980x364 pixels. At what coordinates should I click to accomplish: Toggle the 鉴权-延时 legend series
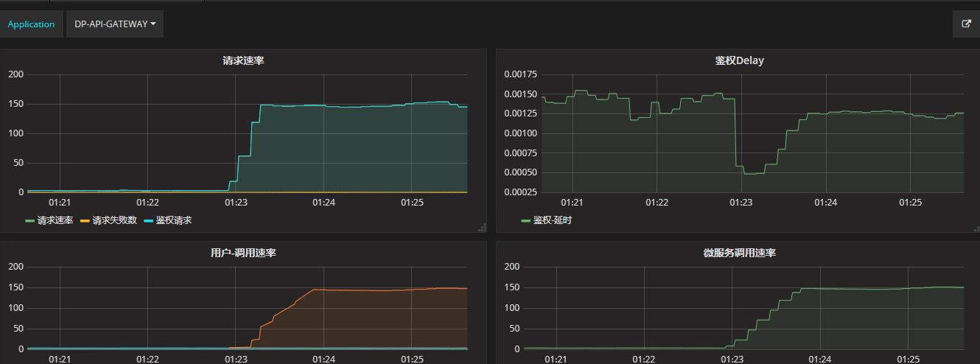552,220
